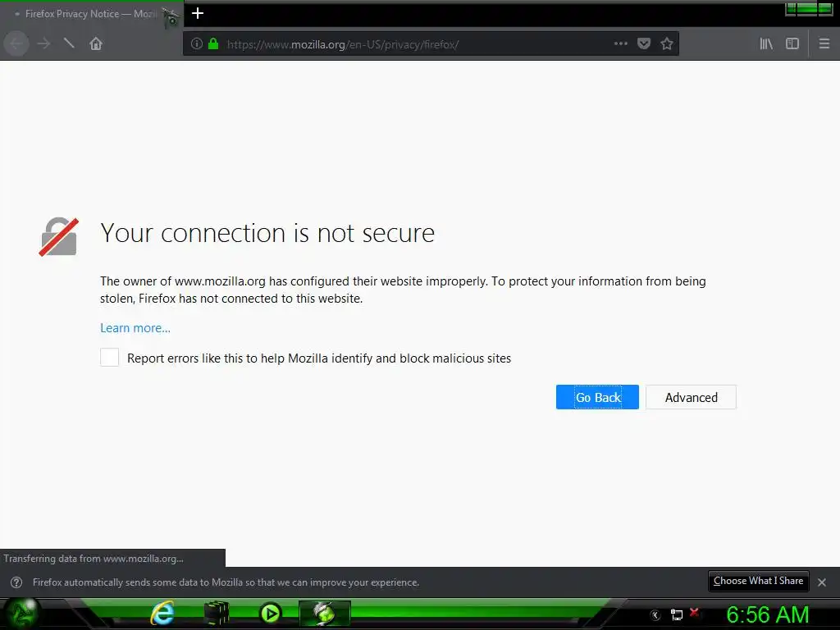The image size is (840, 630).
Task: Save page to Pocket
Action: click(x=644, y=44)
